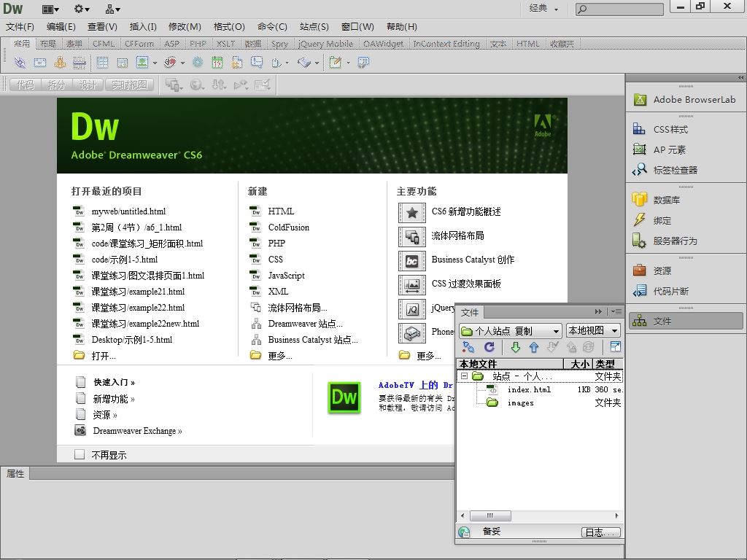The width and height of the screenshot is (747, 560).
Task: Expand Files panel to show local and remote
Action: tap(616, 347)
